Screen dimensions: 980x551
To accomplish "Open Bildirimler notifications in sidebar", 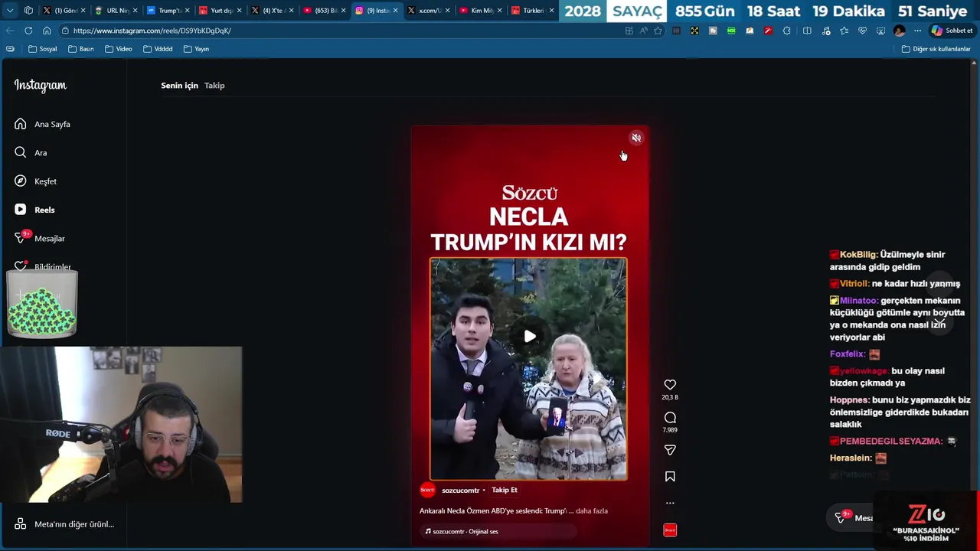I will [44, 266].
